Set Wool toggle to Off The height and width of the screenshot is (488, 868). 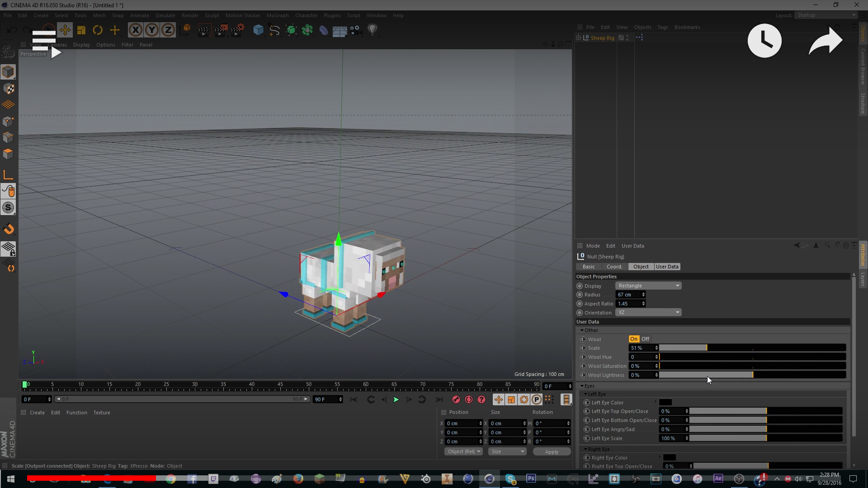pyautogui.click(x=645, y=339)
